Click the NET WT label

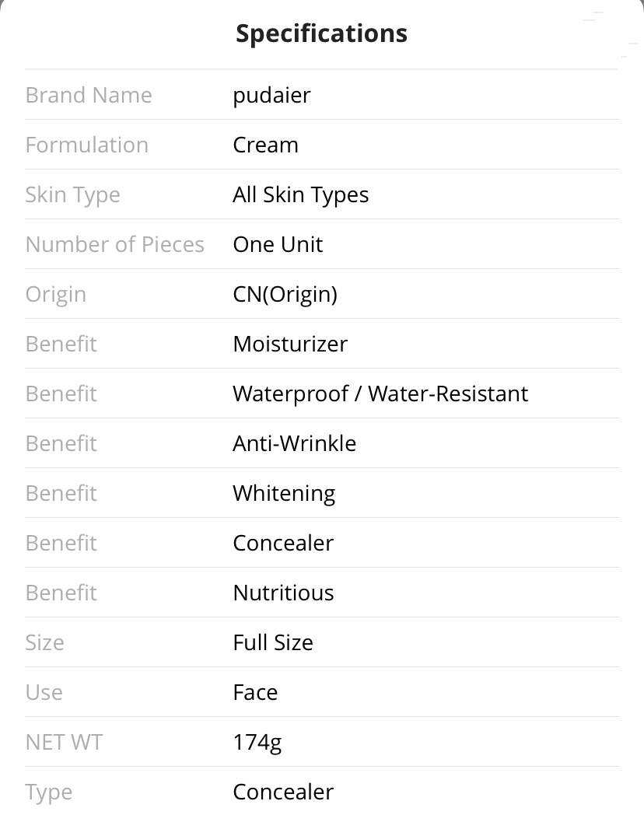click(64, 742)
